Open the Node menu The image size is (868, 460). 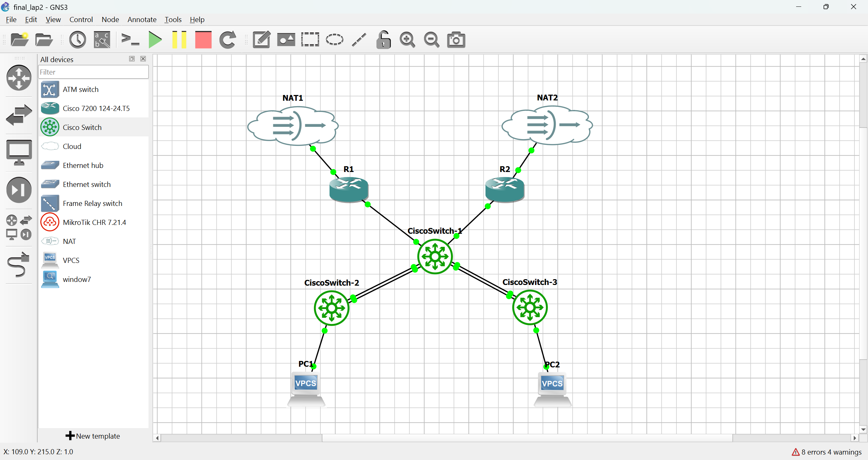click(x=110, y=19)
